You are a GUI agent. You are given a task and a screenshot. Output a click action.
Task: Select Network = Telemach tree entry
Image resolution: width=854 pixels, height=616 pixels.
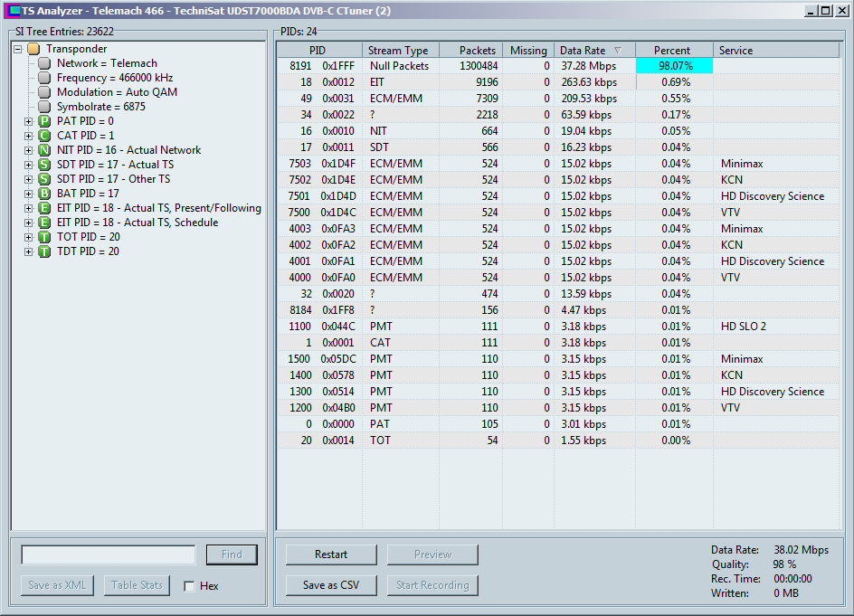click(107, 63)
